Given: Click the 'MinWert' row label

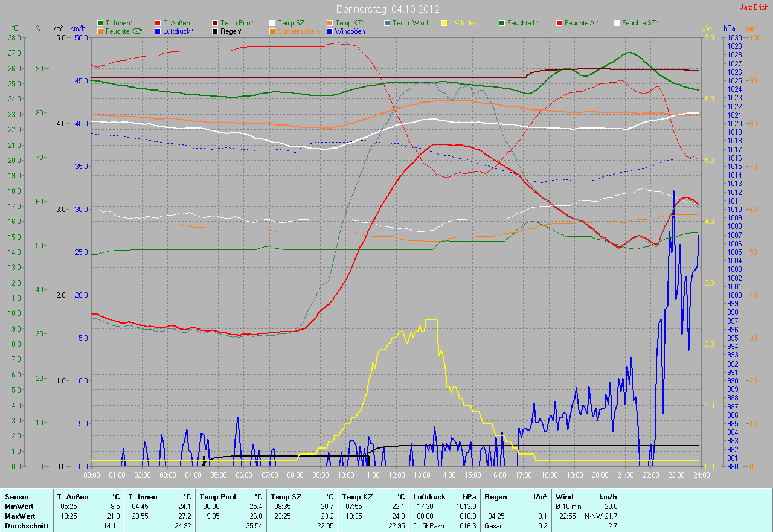Looking at the screenshot, I should [18, 507].
